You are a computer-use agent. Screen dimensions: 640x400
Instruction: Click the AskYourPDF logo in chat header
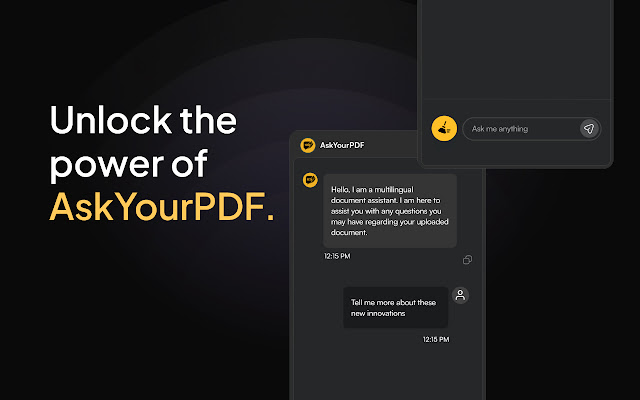coord(308,146)
